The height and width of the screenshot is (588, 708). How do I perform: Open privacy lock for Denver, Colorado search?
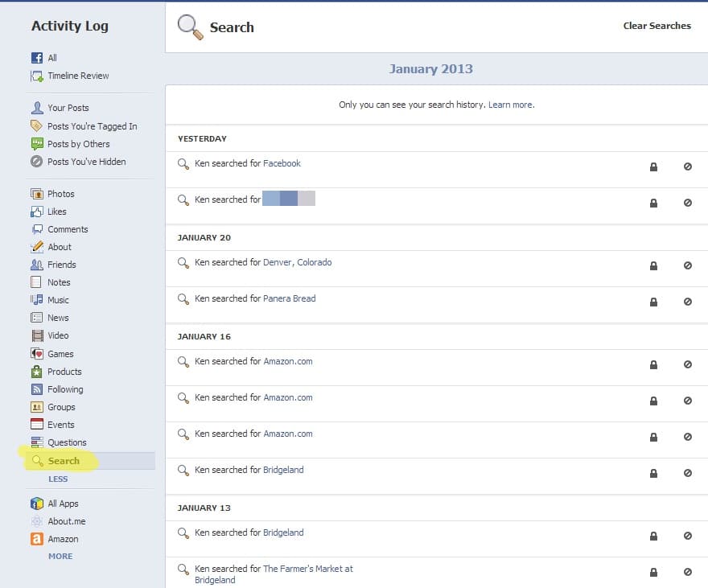click(653, 265)
